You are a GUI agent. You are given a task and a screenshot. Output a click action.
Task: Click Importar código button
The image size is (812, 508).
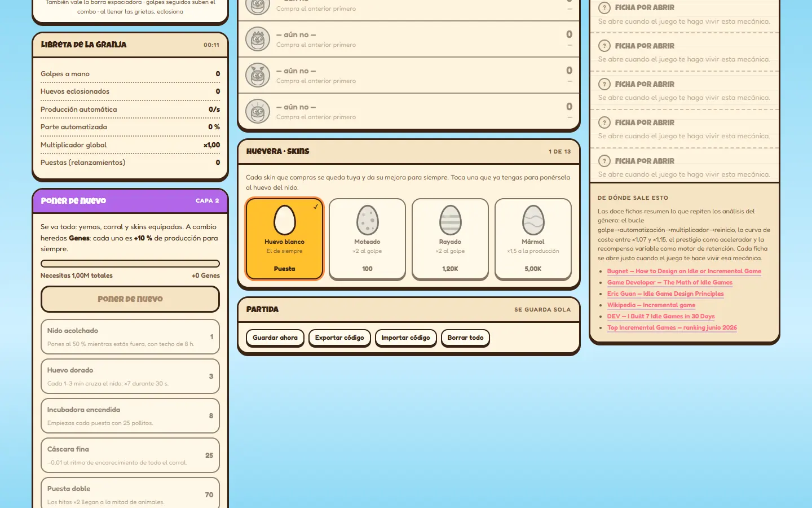point(405,338)
